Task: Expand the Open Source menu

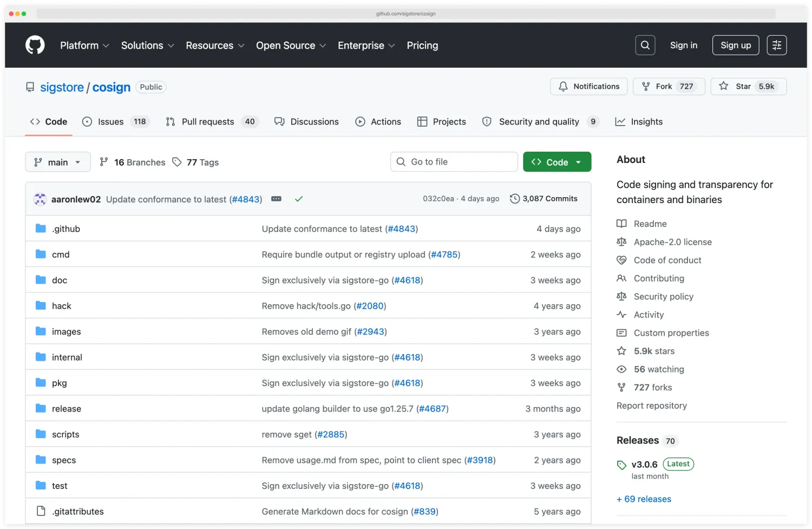Action: (x=291, y=45)
